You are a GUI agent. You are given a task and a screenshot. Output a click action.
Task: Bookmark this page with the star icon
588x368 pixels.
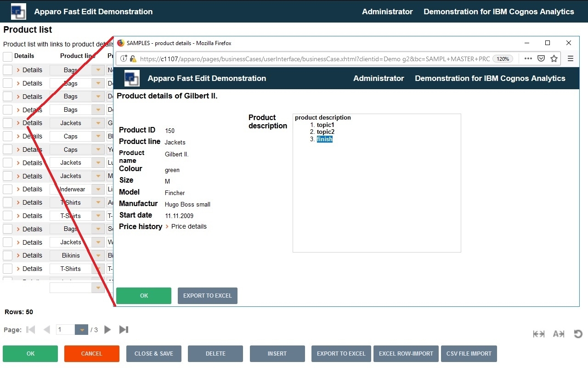coord(554,58)
